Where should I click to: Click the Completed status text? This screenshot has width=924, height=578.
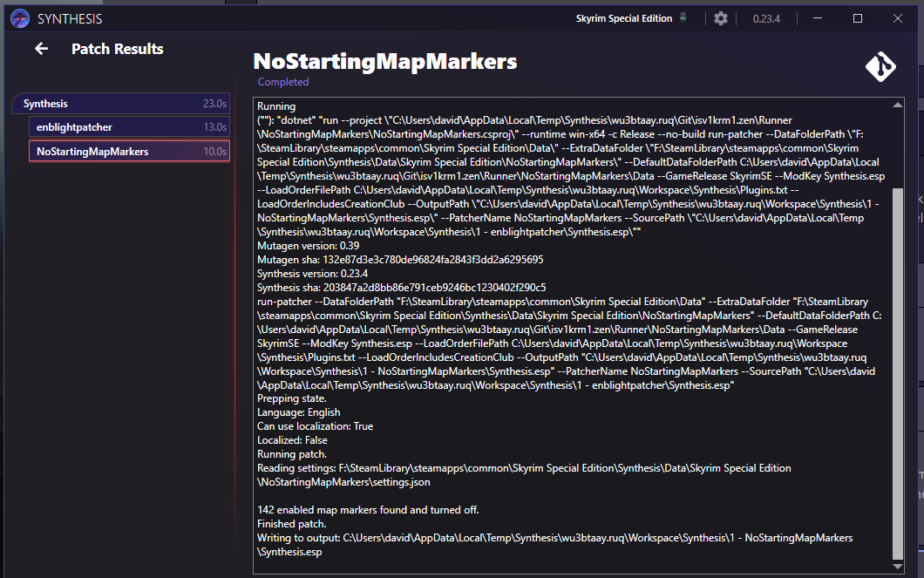282,82
